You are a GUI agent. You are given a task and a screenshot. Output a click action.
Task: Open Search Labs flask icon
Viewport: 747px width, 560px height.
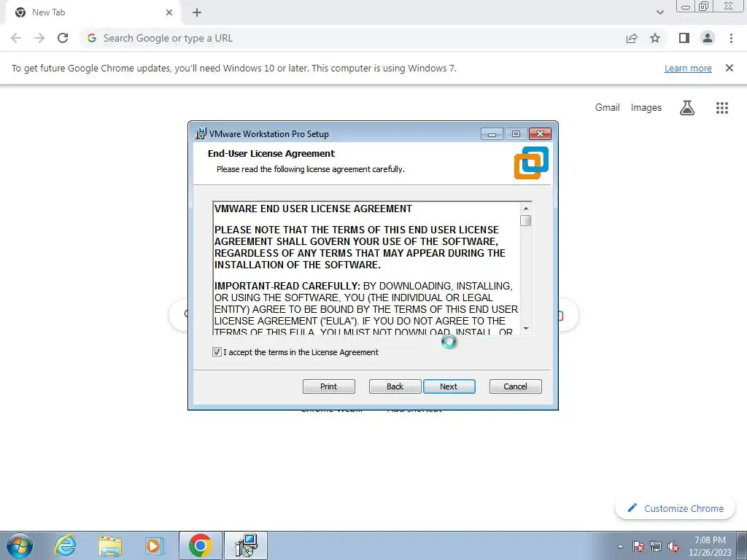(x=687, y=108)
